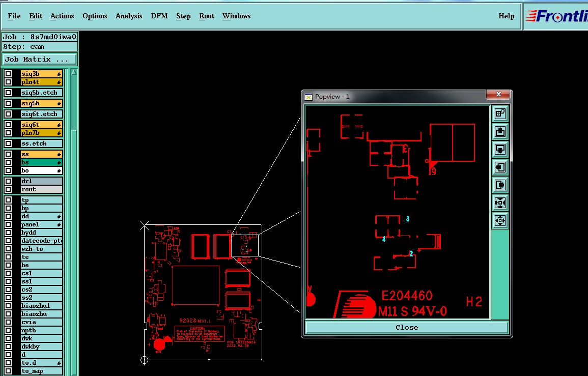Click the zoom out arrows-outward icon
The width and height of the screenshot is (588, 376).
coord(500,221)
